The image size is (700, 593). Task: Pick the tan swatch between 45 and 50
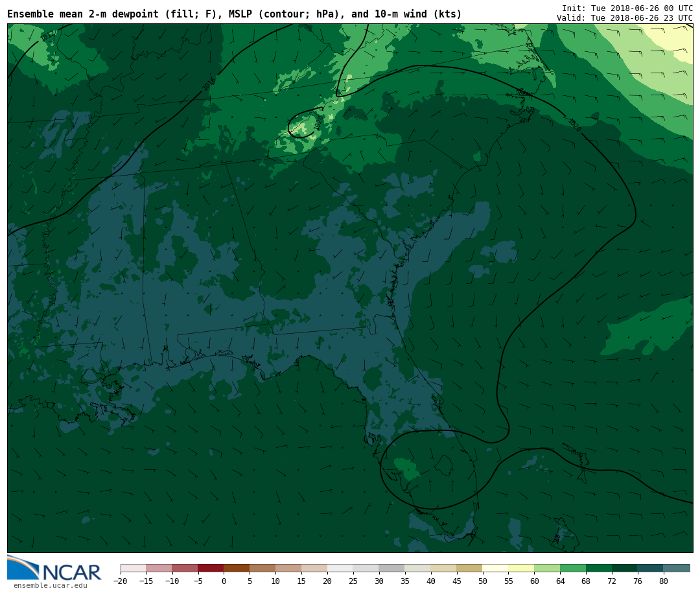[x=469, y=568]
